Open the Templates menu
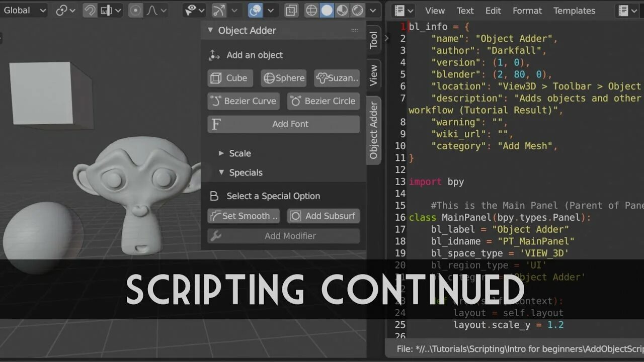 click(x=574, y=11)
